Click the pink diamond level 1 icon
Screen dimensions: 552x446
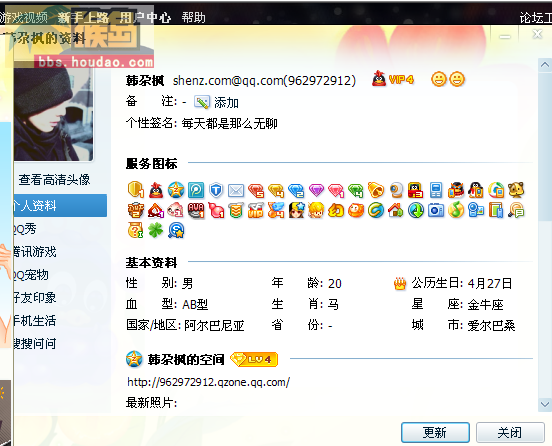pos(336,190)
